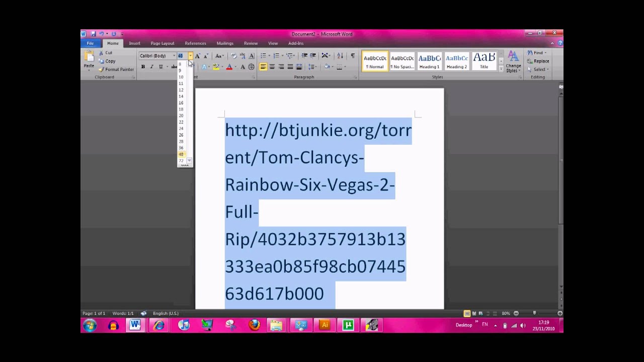Open the font size dropdown arrow
644x362 pixels.
190,56
